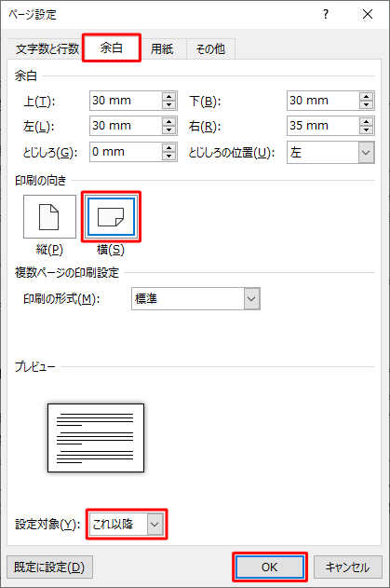Switch to the 文字数と行数 tab
The width and height of the screenshot is (390, 588).
tap(47, 48)
